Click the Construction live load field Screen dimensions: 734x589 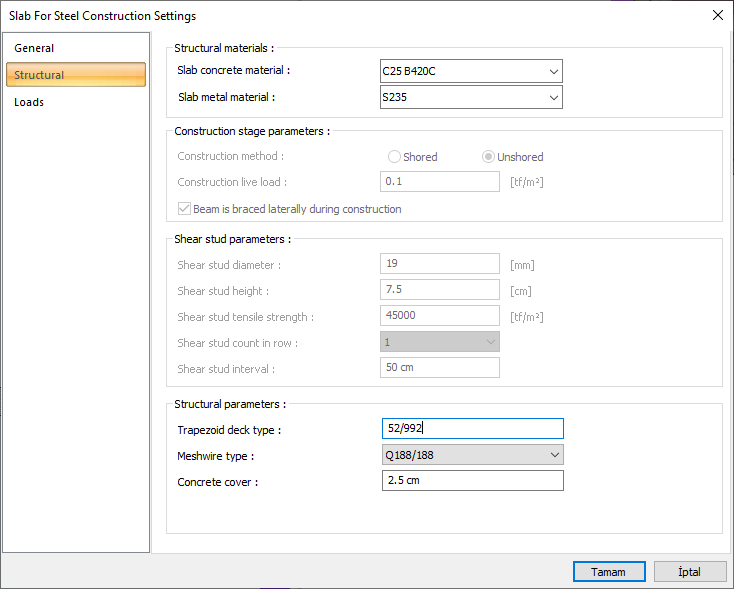(440, 182)
